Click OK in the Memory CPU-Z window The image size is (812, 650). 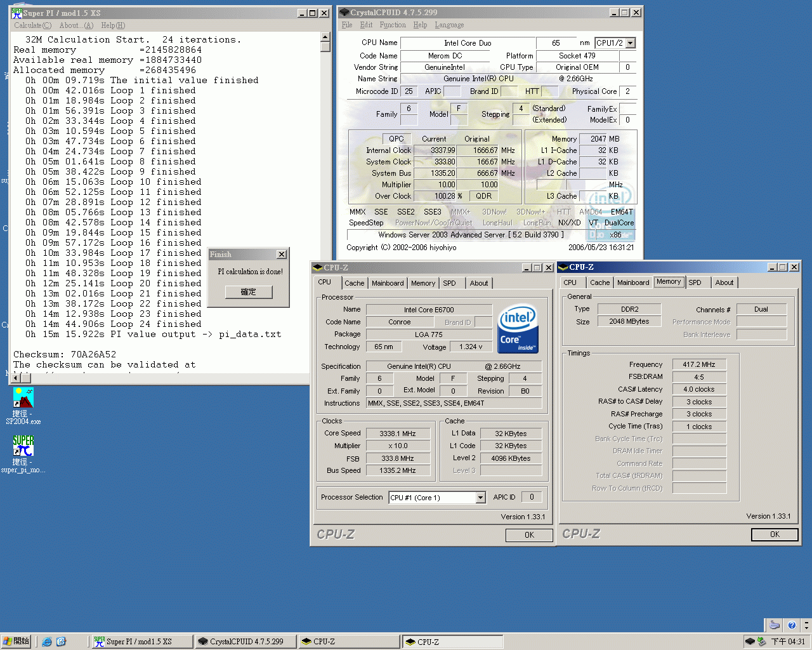tap(775, 534)
